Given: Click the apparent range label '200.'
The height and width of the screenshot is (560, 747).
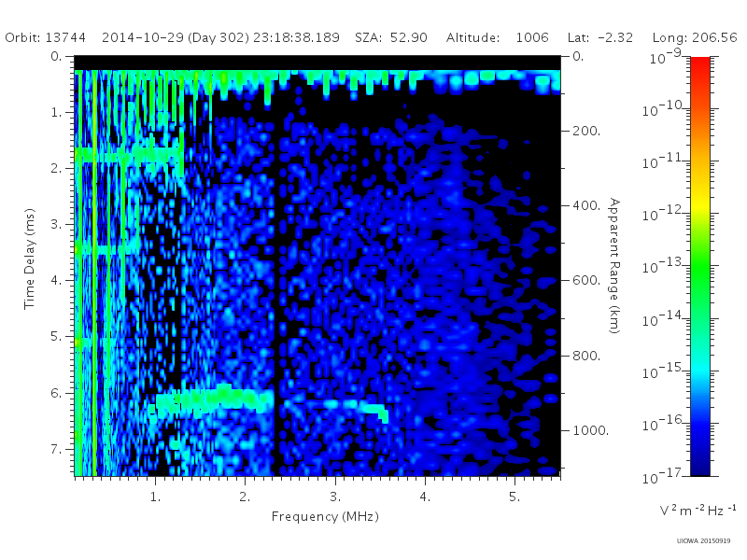Looking at the screenshot, I should coord(586,131).
